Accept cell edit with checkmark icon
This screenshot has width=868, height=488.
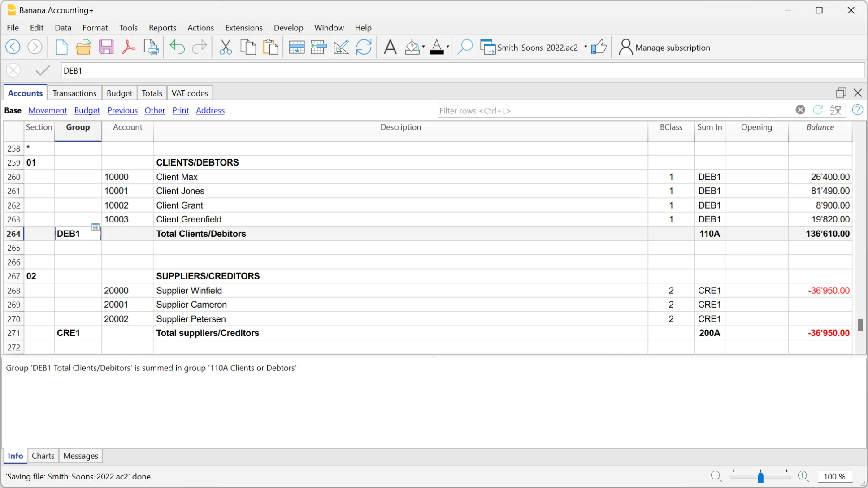point(43,70)
